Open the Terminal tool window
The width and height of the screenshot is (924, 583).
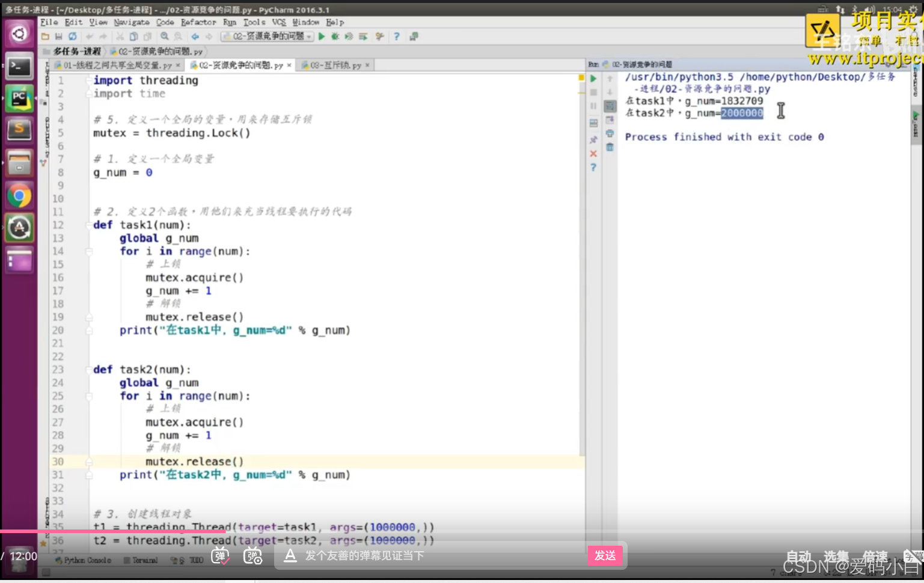coord(141,560)
